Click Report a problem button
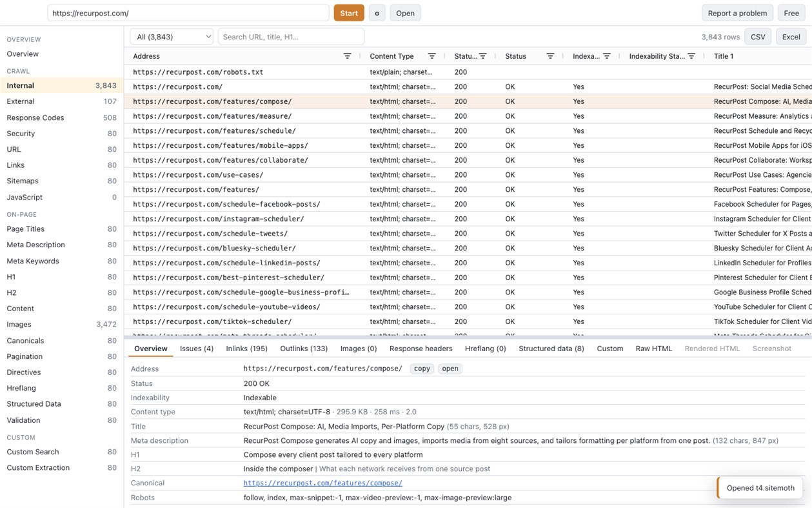Screen dimensions: 812x508 [737, 13]
